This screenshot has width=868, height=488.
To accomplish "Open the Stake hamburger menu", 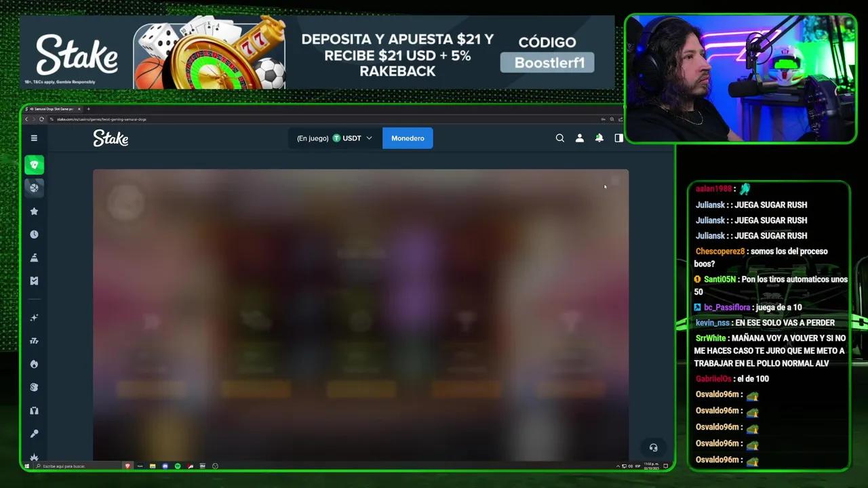I will point(34,138).
